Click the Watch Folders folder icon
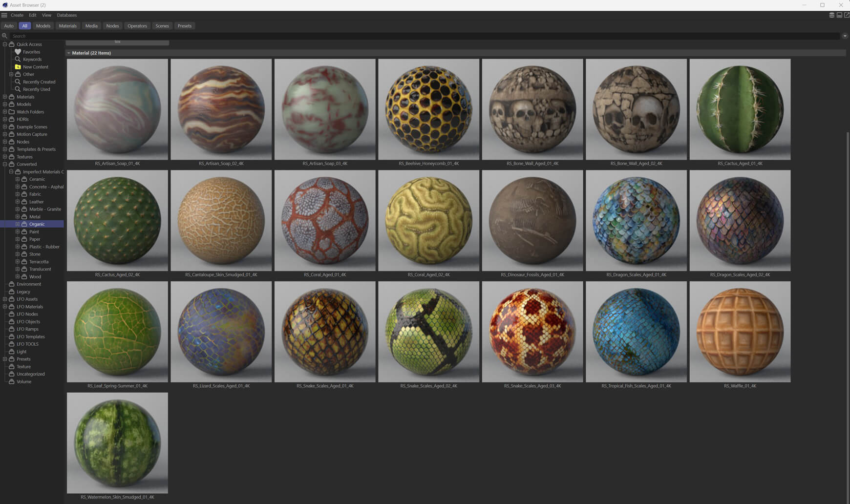Screen dimensions: 850x504 pyautogui.click(x=12, y=112)
